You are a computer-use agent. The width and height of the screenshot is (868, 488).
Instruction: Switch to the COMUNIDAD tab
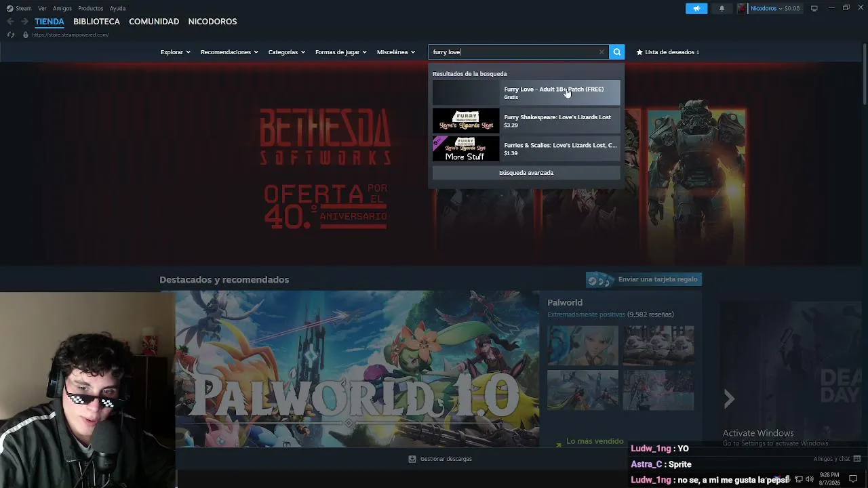(x=154, y=22)
